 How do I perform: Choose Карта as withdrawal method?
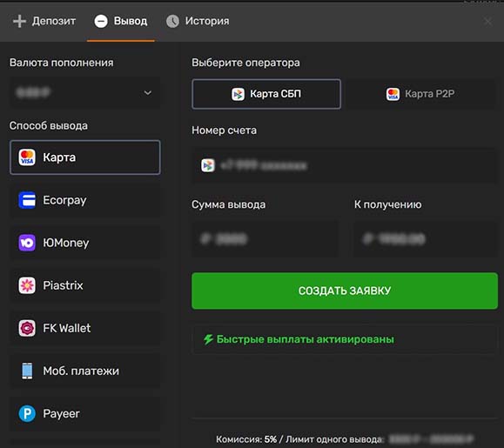(85, 157)
